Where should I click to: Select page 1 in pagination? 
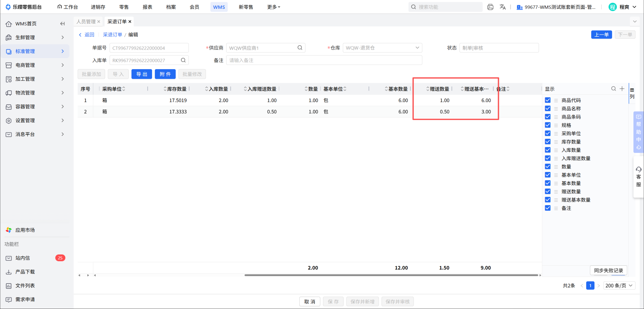[590, 286]
